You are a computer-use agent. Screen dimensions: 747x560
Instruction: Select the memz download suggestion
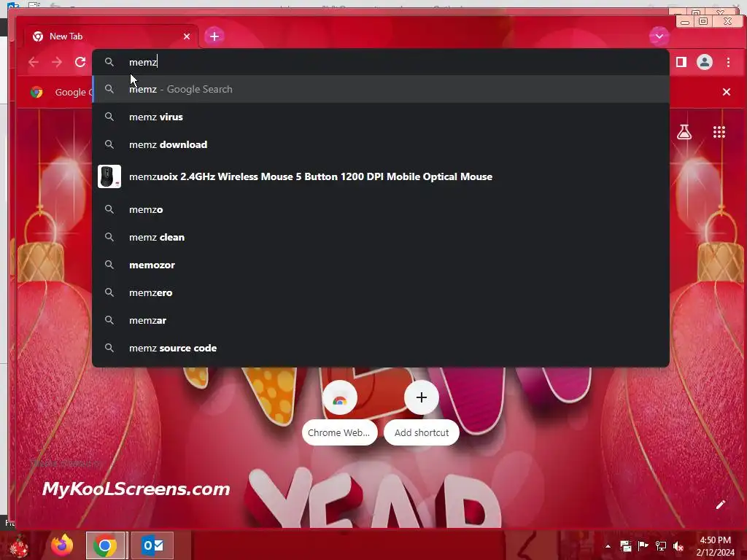point(381,144)
